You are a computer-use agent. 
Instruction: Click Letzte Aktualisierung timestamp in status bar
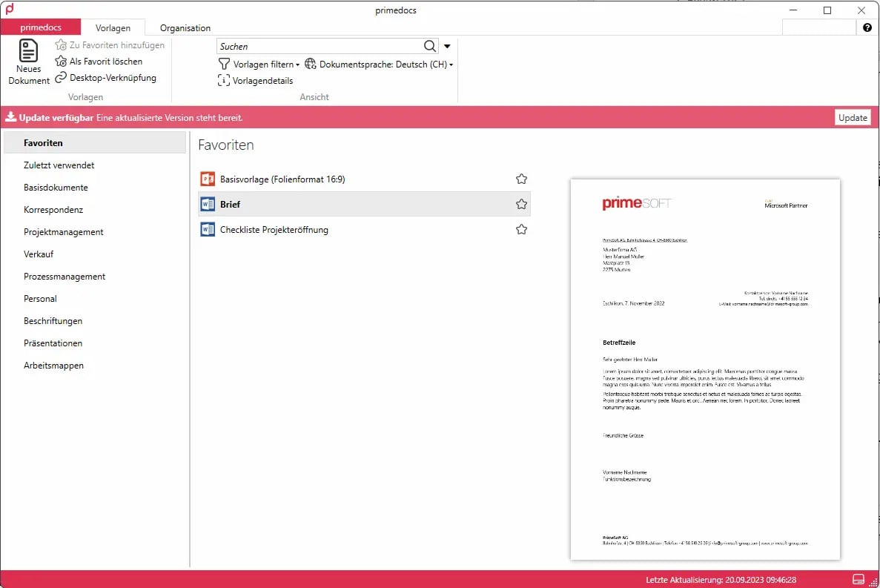(721, 580)
